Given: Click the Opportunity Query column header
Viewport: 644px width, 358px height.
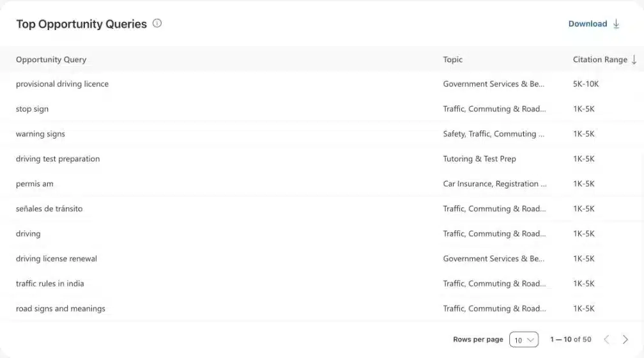Looking at the screenshot, I should coord(51,59).
